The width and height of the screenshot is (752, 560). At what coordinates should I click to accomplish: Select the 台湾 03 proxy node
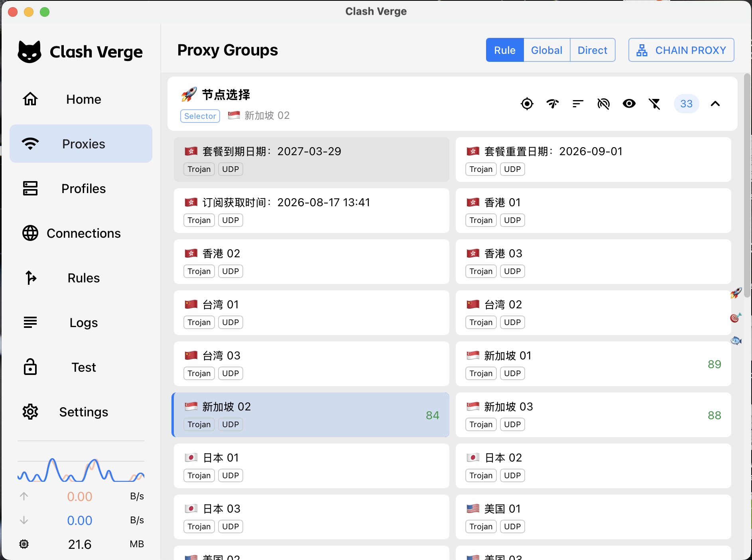tap(311, 364)
